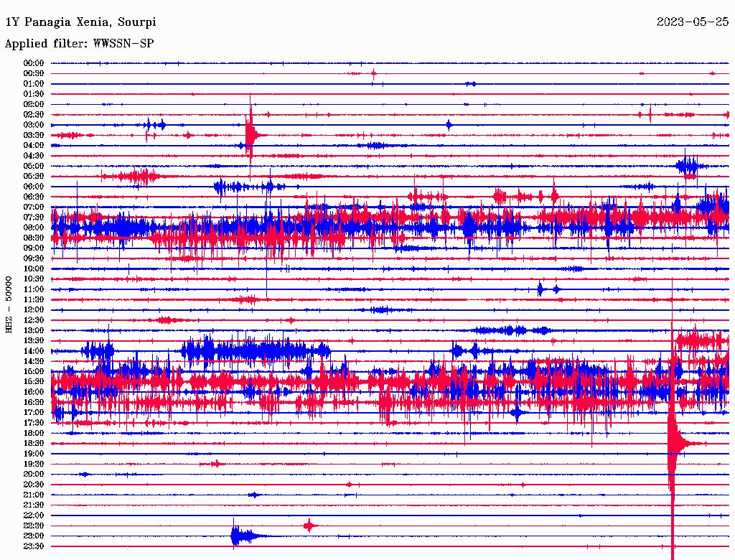735x560 pixels.
Task: Select the 09:00 time label
Action: click(34, 248)
